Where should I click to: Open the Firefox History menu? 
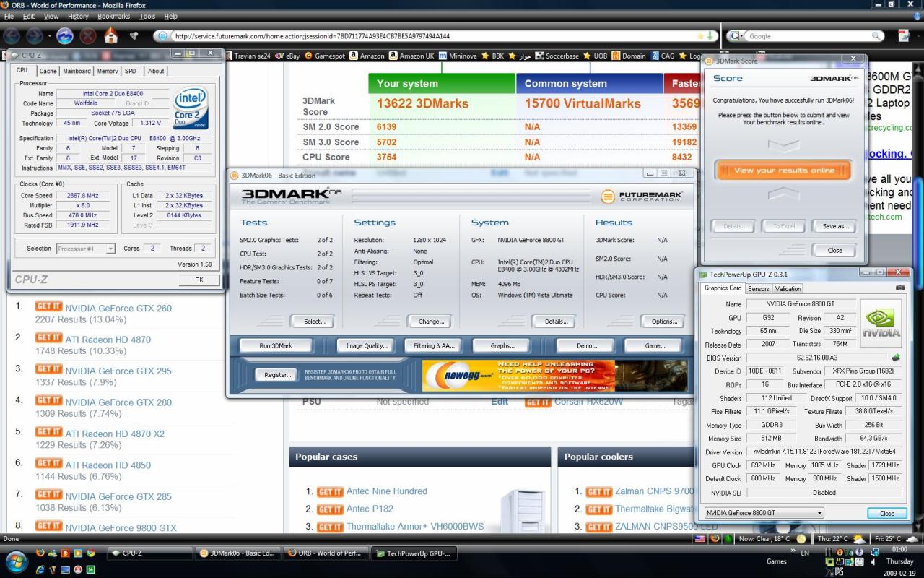[x=78, y=16]
